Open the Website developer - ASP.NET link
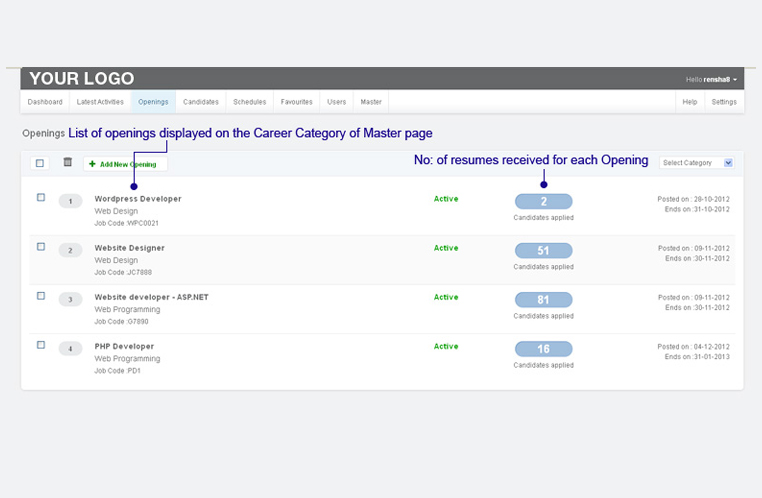The height and width of the screenshot is (498, 762). 151,297
